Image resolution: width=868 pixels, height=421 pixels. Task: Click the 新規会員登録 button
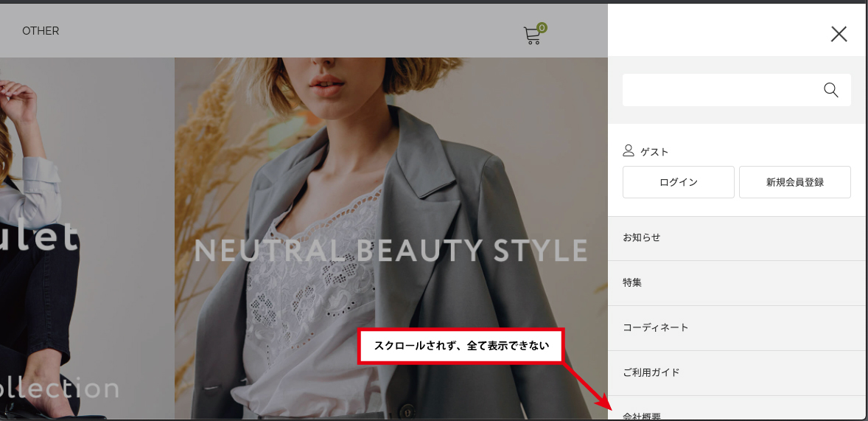[794, 181]
